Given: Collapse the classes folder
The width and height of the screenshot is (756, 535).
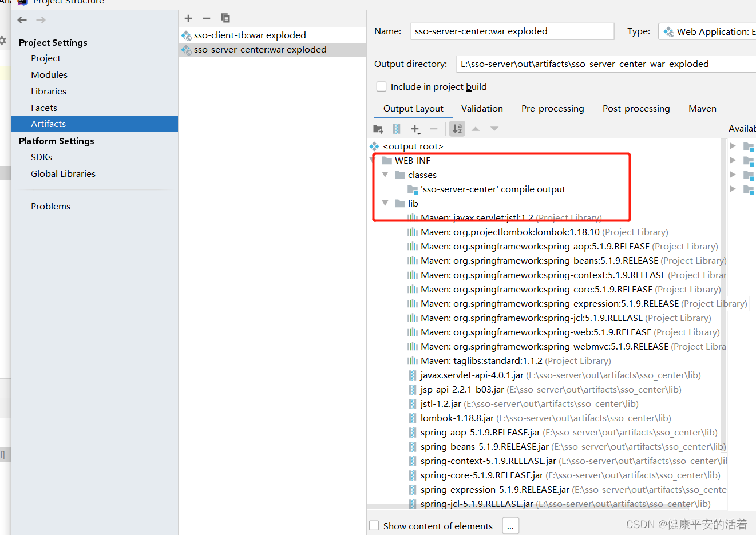Looking at the screenshot, I should [x=385, y=175].
